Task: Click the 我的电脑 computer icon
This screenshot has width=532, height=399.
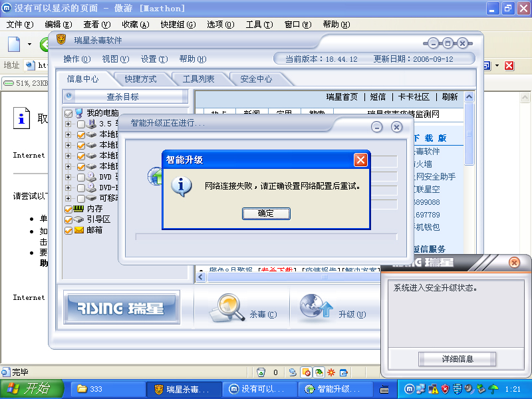Action: tap(78, 113)
